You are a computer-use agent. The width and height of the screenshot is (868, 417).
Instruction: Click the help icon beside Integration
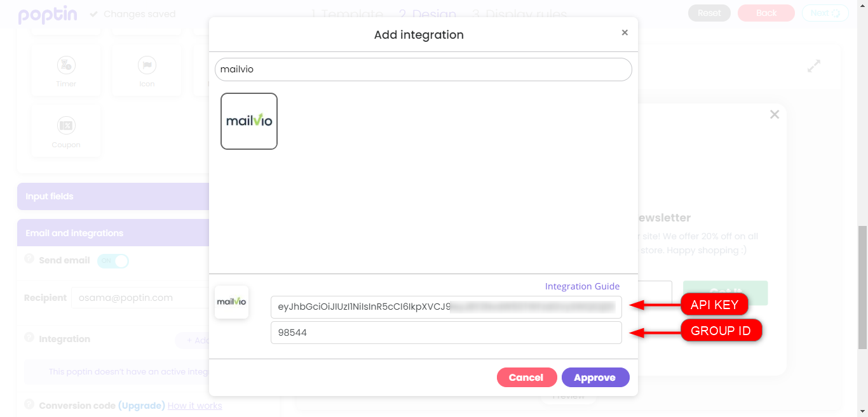29,338
